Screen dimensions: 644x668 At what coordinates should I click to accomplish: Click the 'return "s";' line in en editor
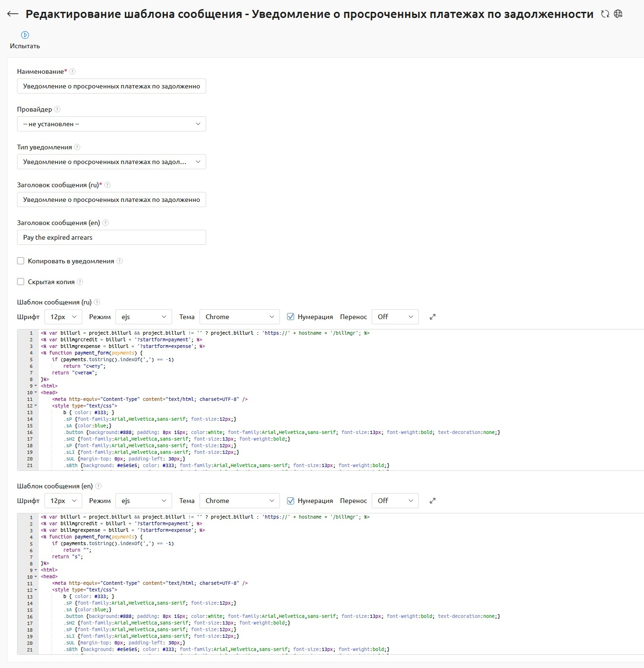point(67,556)
